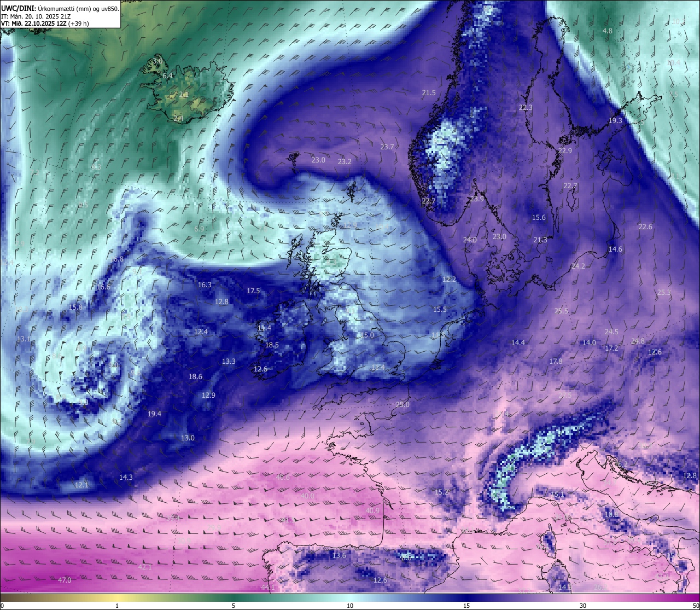Click the 19.3 value near Gulf of Finland
This screenshot has width=700, height=610.
tap(615, 120)
